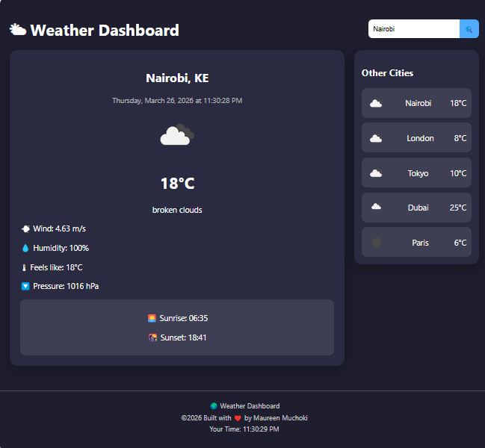Image resolution: width=485 pixels, height=448 pixels.
Task: Click Your Time: 11:30:29 PM in footer
Action: pyautogui.click(x=244, y=429)
